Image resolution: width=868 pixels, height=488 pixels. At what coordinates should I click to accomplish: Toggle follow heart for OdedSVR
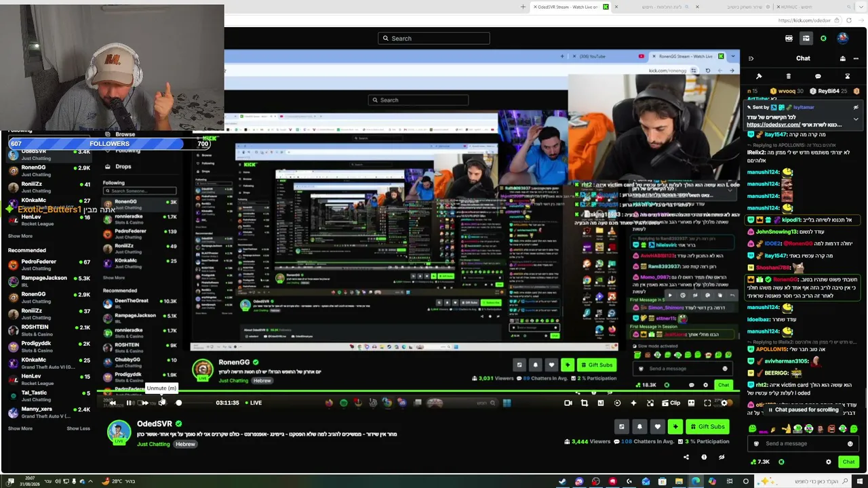[x=657, y=426]
